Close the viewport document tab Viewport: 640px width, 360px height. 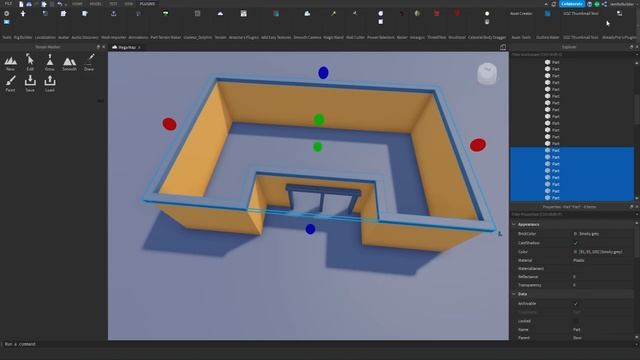click(139, 47)
